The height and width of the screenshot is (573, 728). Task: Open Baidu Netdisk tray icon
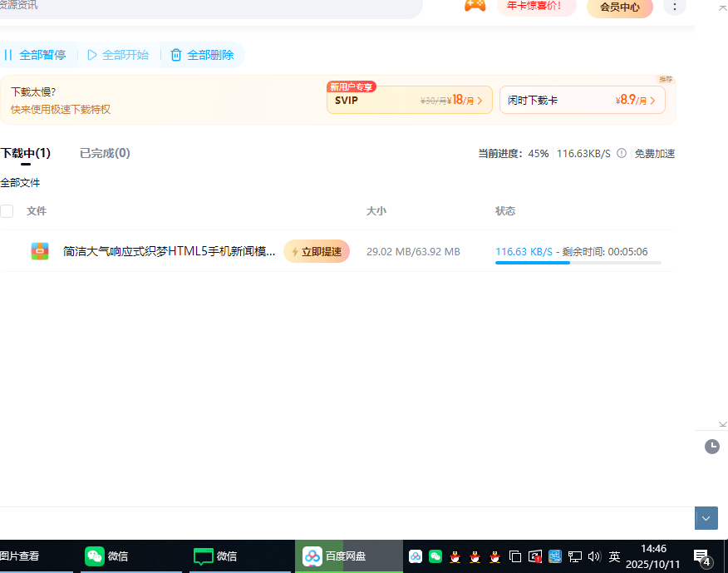(416, 556)
